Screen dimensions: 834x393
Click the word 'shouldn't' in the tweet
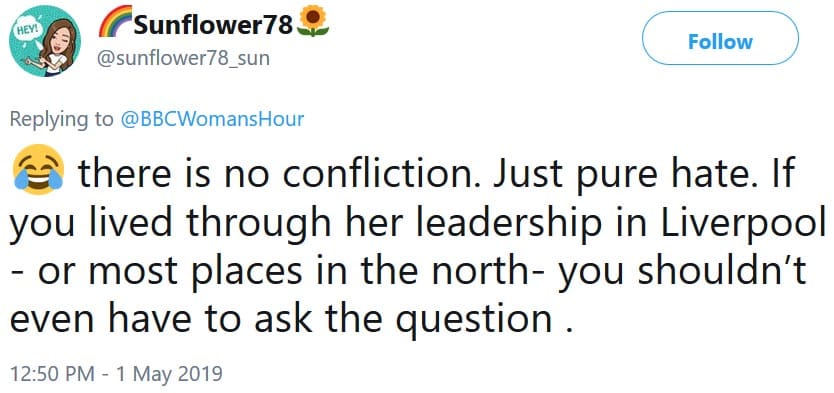click(721, 271)
